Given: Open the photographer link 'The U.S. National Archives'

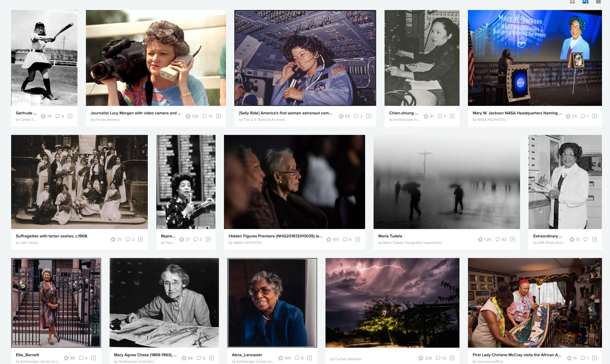Looking at the screenshot, I should [264, 120].
